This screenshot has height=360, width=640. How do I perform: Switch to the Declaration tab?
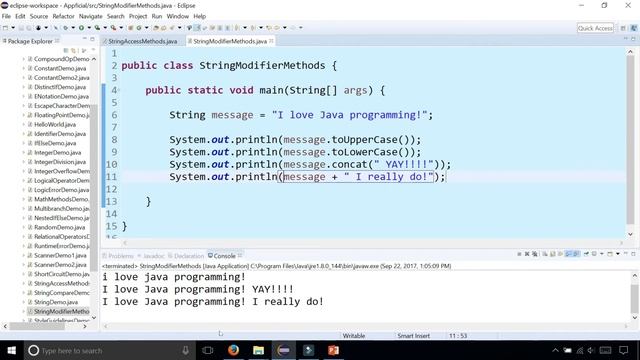click(x=186, y=256)
